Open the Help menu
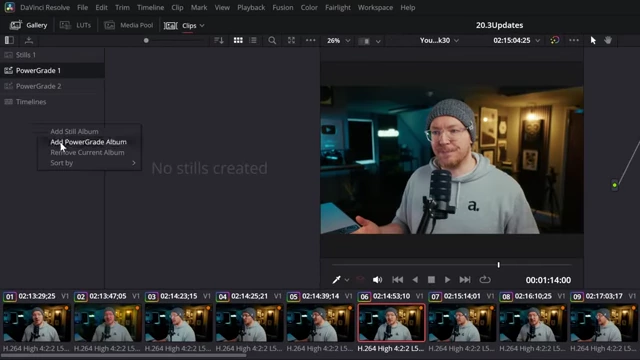 (407, 7)
